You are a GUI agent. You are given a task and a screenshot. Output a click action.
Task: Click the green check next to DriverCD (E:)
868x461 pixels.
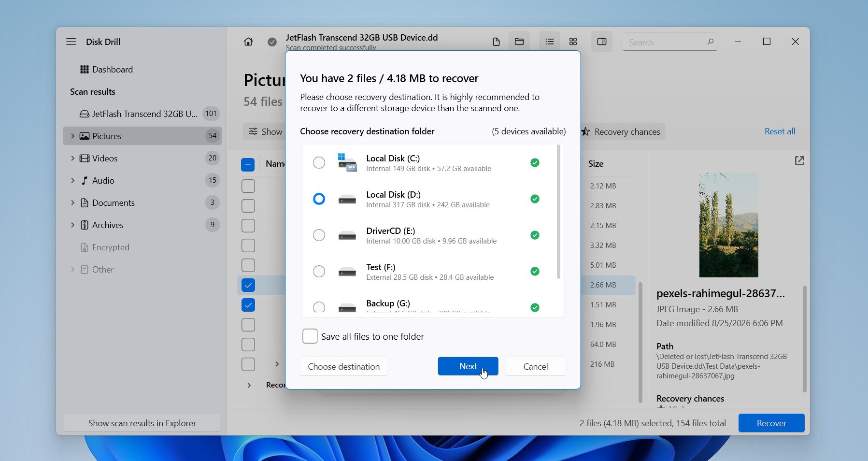click(535, 235)
